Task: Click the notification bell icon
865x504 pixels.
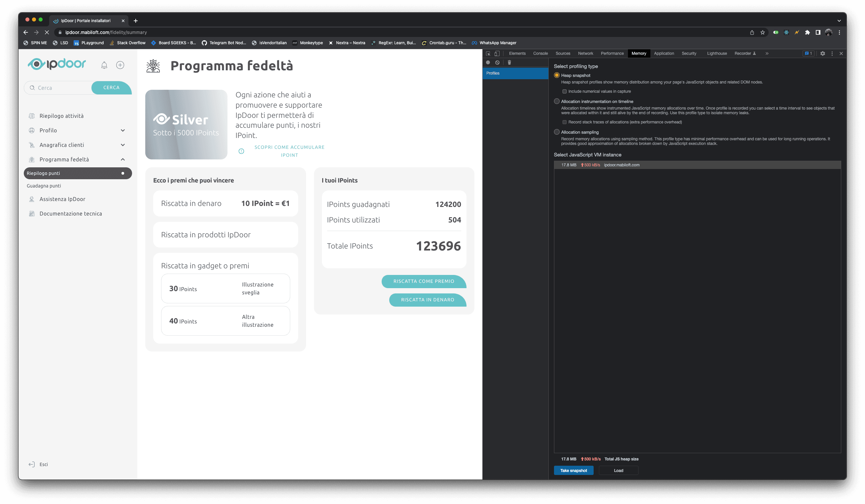Action: tap(104, 65)
